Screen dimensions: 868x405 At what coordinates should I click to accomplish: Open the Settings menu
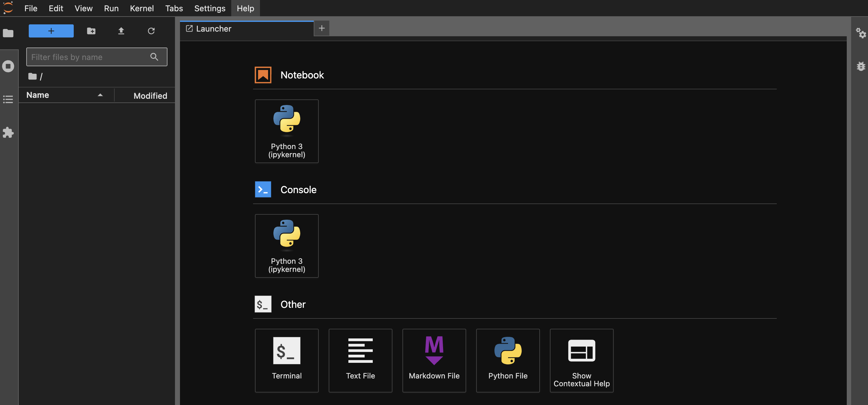coord(210,8)
